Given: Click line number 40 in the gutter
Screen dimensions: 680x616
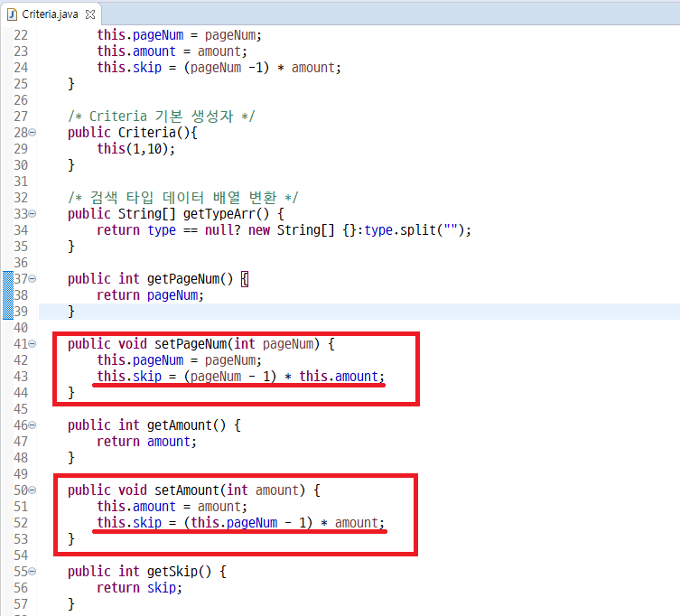Looking at the screenshot, I should click(21, 328).
